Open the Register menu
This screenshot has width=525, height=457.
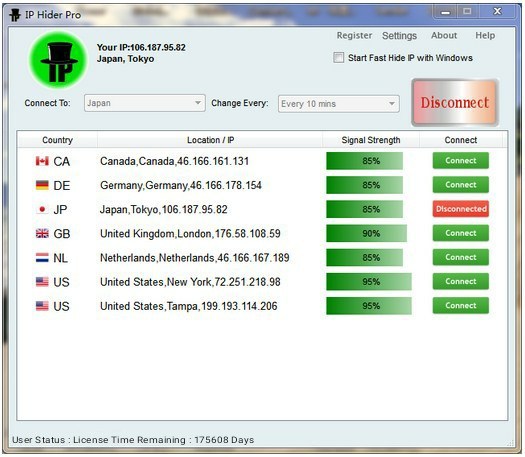pos(354,35)
